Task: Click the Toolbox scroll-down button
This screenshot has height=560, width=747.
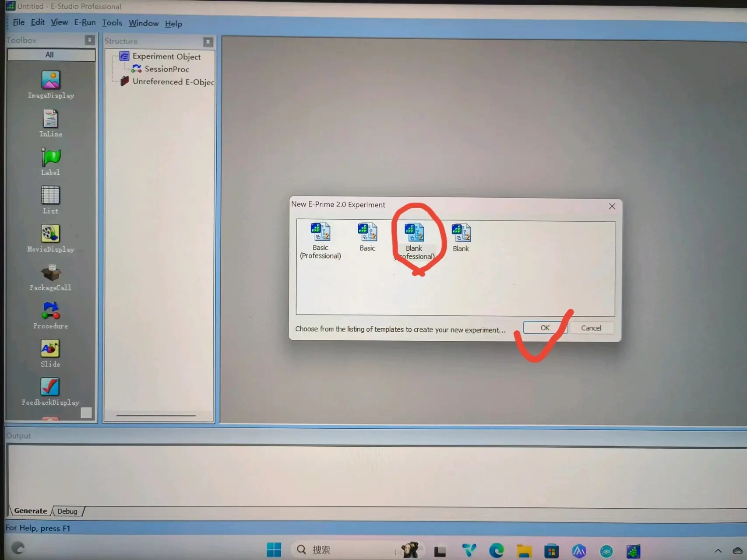Action: pos(87,413)
